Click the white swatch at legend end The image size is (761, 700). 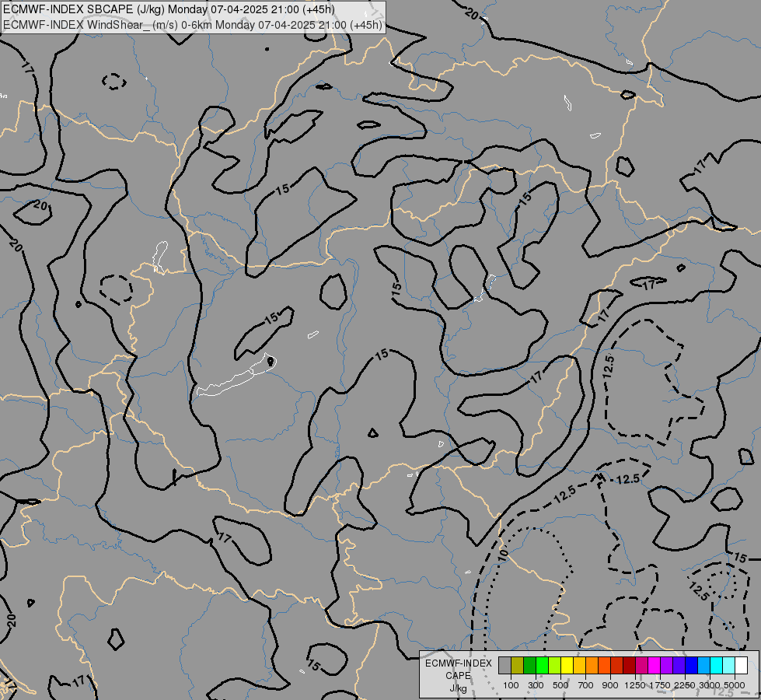[x=742, y=666]
